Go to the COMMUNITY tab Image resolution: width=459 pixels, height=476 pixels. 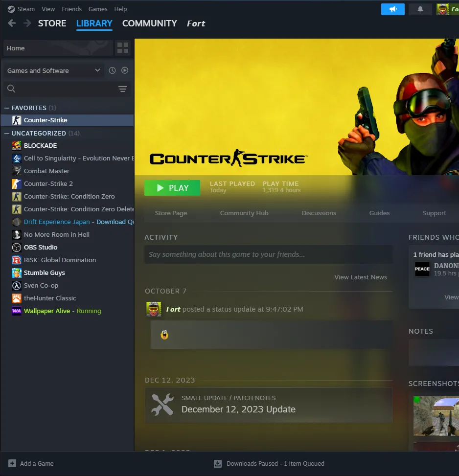150,23
